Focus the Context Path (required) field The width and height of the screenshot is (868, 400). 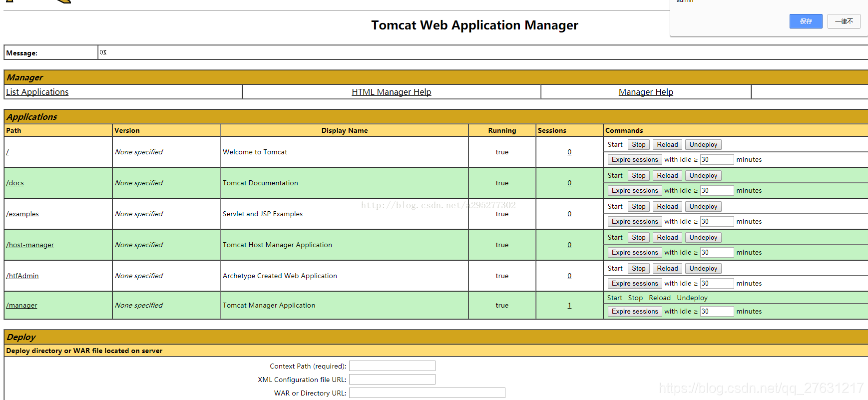[392, 366]
